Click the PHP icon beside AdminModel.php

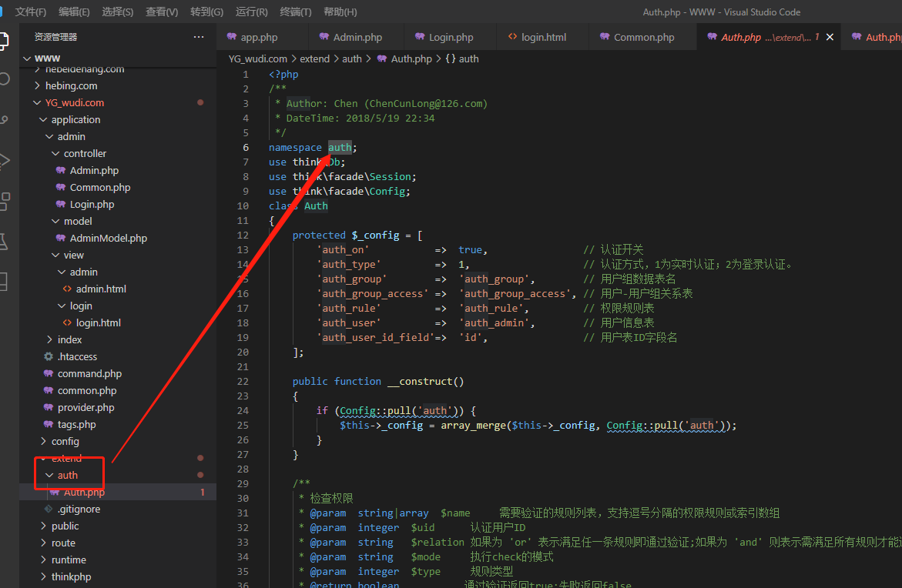tap(60, 238)
